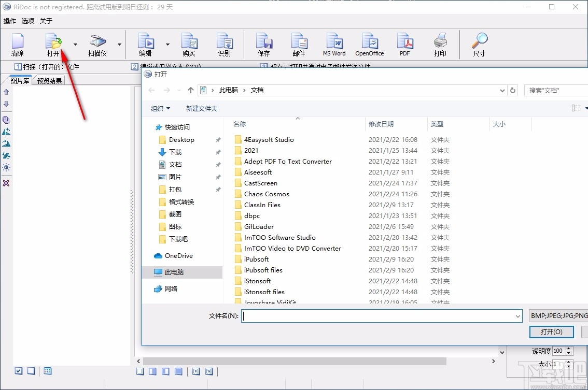The width and height of the screenshot is (588, 390).
Task: Increase the 透明度 spinner value
Action: 569,349
